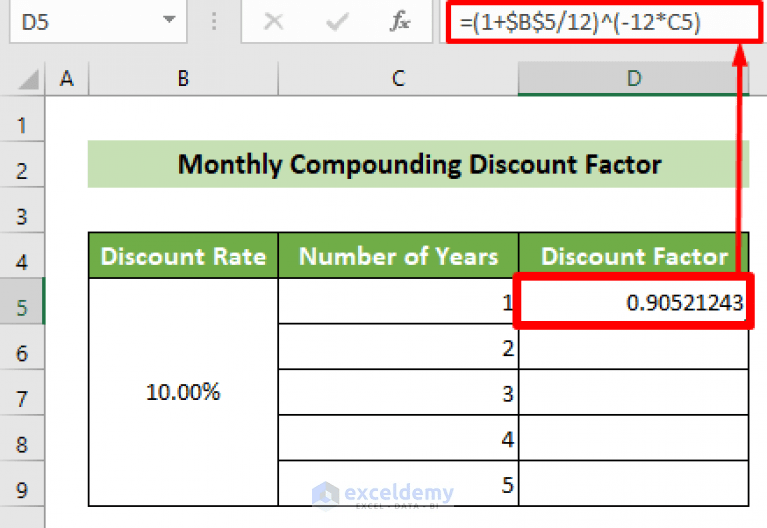Click the Enter checkmark formula icon
767x528 pixels.
click(x=337, y=22)
